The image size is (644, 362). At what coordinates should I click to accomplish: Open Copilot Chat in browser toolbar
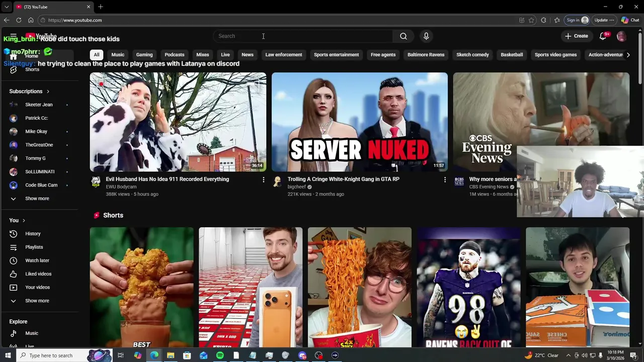(x=630, y=20)
